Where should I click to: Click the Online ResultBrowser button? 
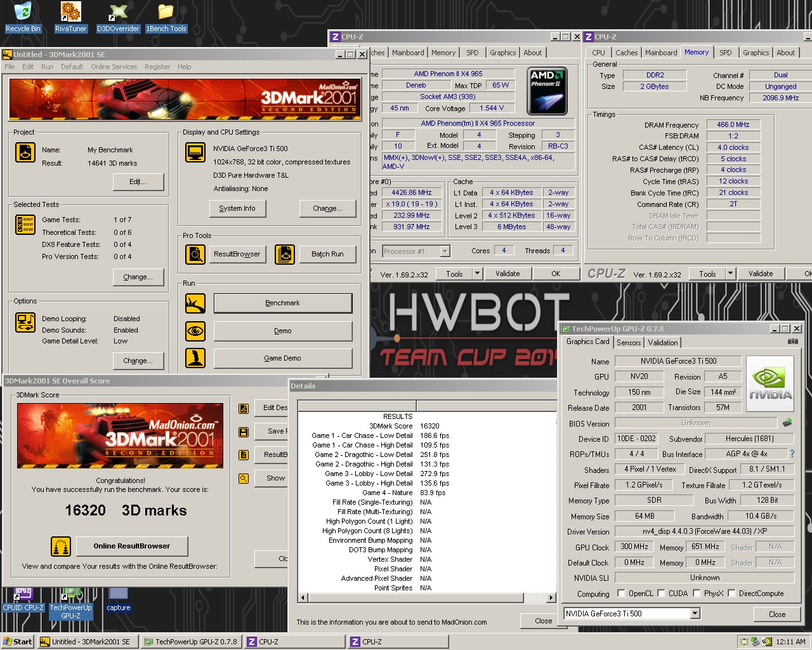(x=131, y=546)
